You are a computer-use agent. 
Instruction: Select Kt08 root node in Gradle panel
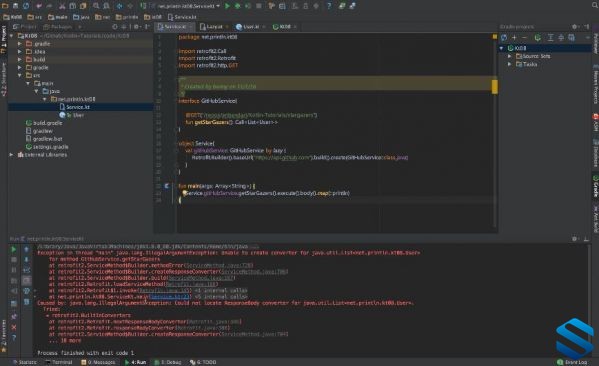pyautogui.click(x=517, y=48)
